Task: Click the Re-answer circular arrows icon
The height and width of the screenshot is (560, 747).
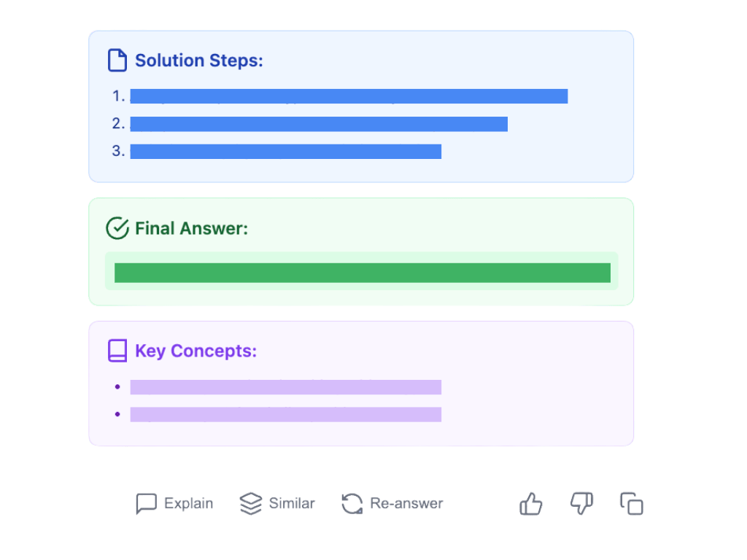Action: (x=352, y=504)
